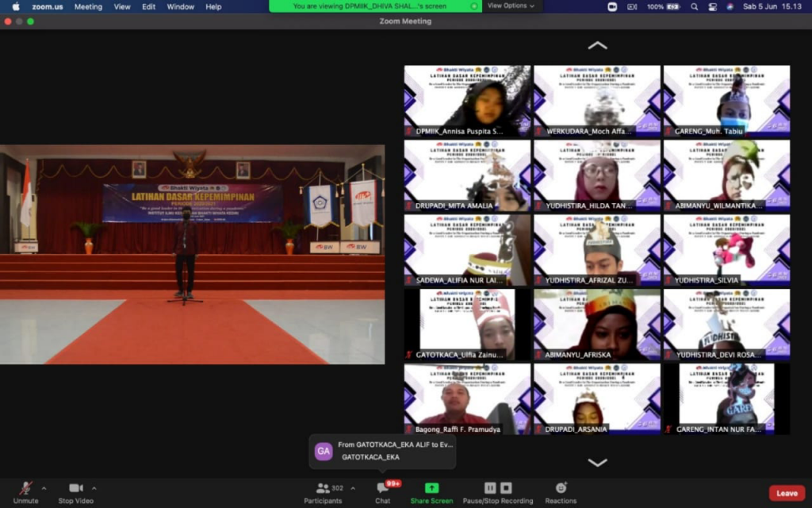Stop the video camera
This screenshot has height=508, width=812.
click(x=75, y=489)
